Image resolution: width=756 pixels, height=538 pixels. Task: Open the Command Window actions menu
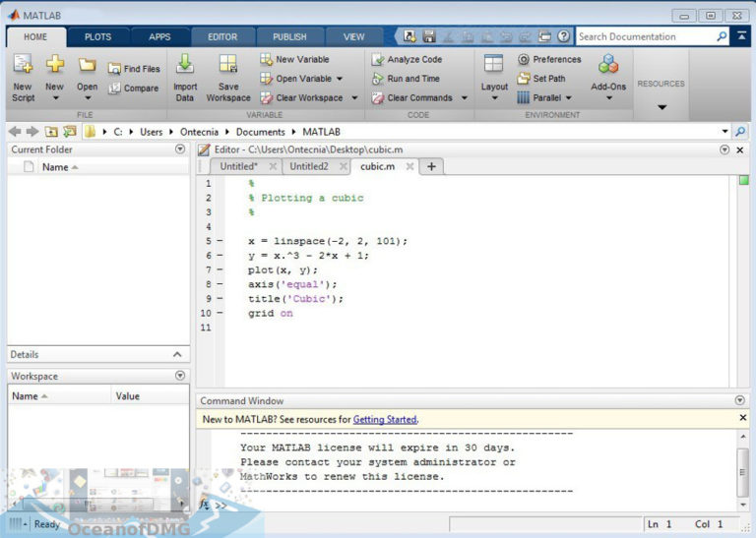click(x=740, y=400)
